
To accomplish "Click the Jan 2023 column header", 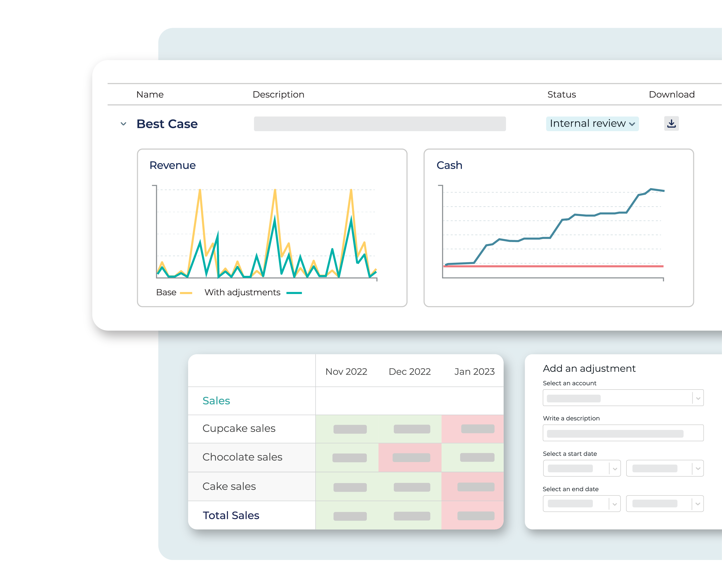I will pyautogui.click(x=474, y=371).
